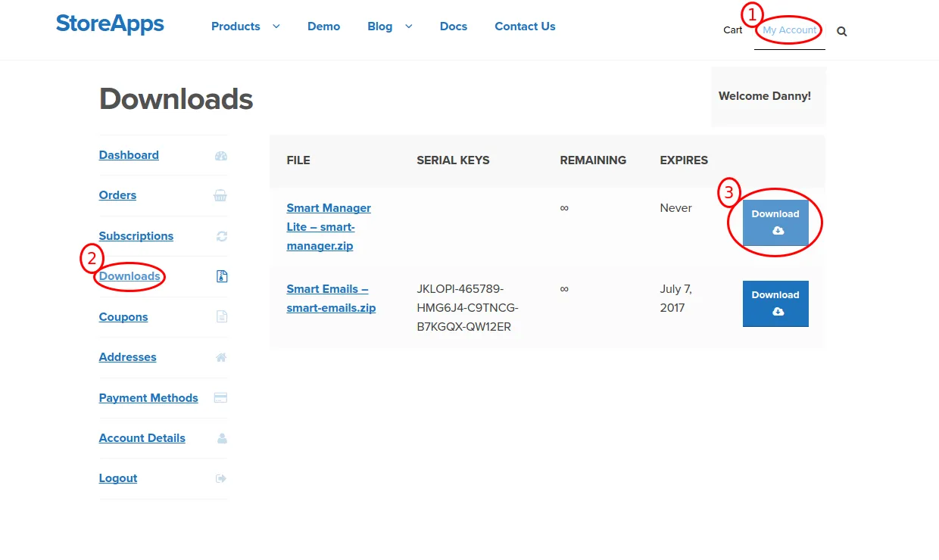Go to My Account

790,30
